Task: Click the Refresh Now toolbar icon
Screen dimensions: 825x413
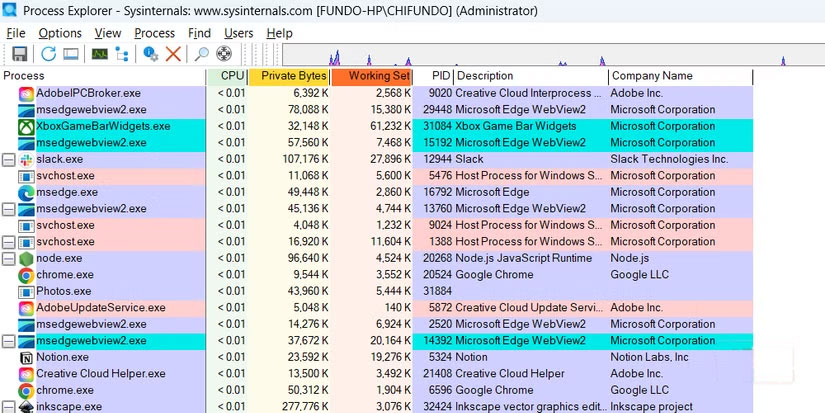Action: (48, 54)
